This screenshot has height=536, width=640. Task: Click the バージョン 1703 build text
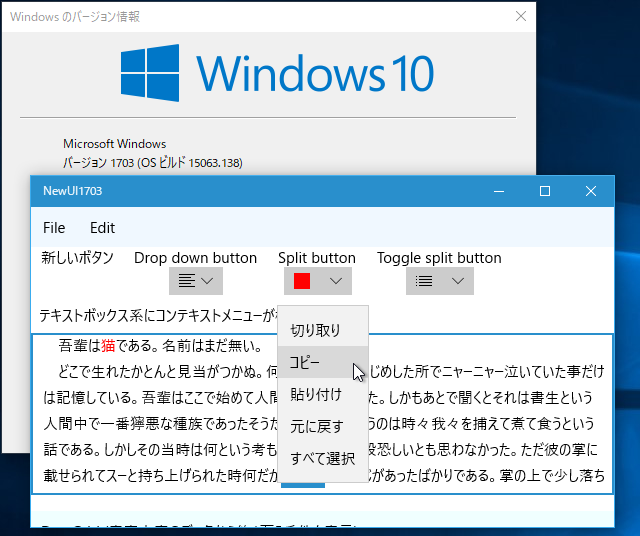coord(153,162)
